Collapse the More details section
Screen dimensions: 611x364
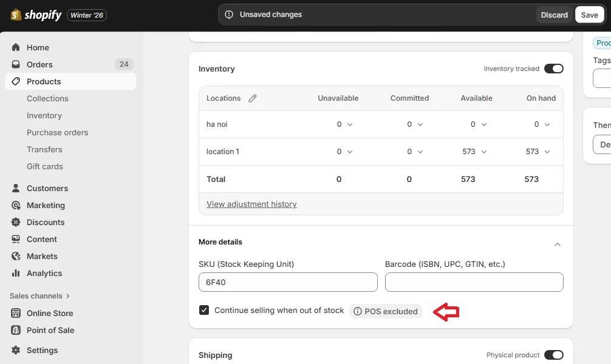click(558, 244)
